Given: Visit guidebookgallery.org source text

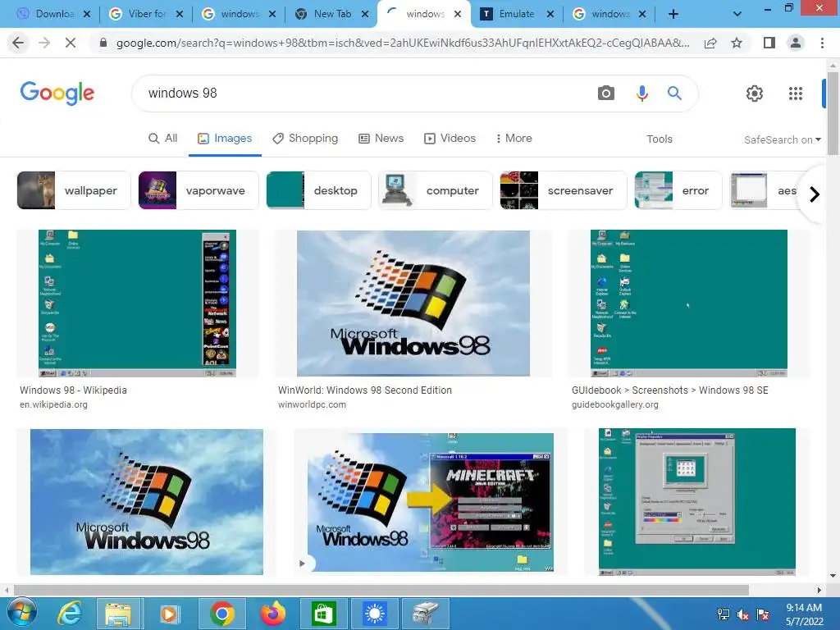Looking at the screenshot, I should (x=615, y=404).
